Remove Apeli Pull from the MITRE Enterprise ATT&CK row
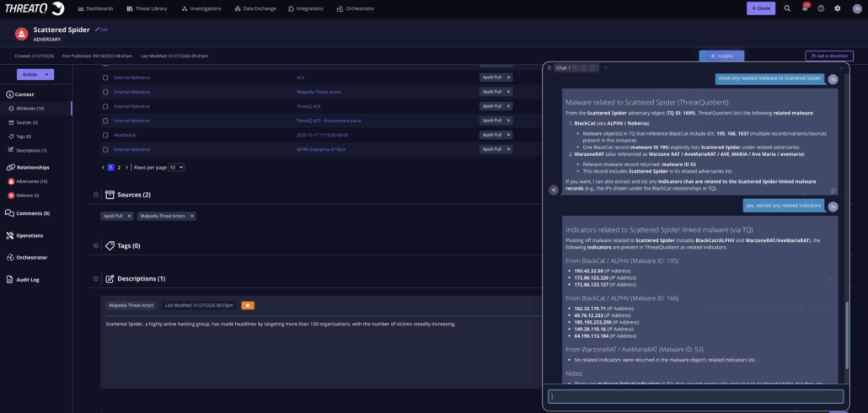Viewport: 868px width, 413px height. 508,149
